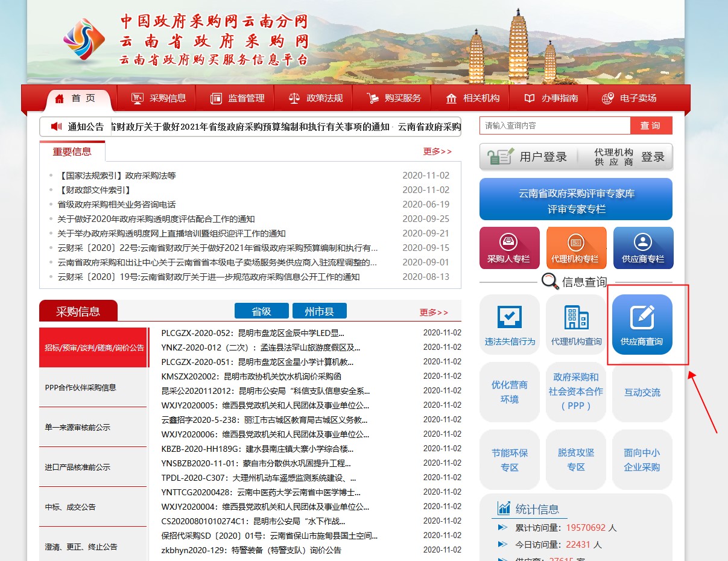Click the 请输入查询内容 search field
The image size is (728, 561).
click(555, 125)
